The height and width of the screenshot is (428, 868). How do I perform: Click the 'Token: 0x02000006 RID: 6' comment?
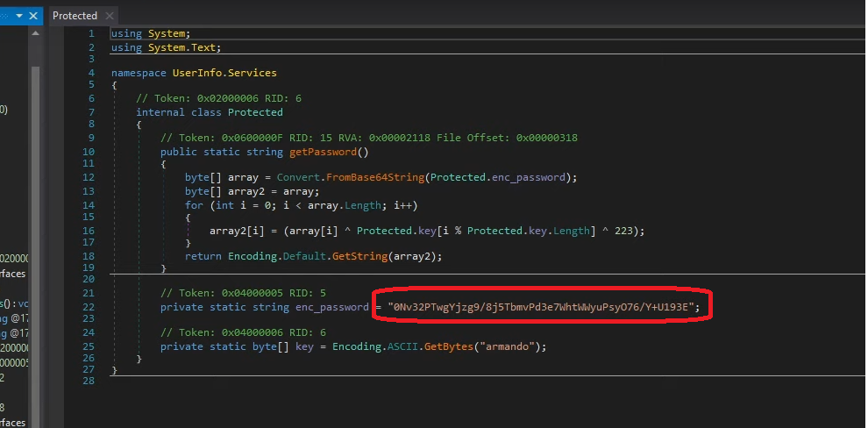coord(218,98)
